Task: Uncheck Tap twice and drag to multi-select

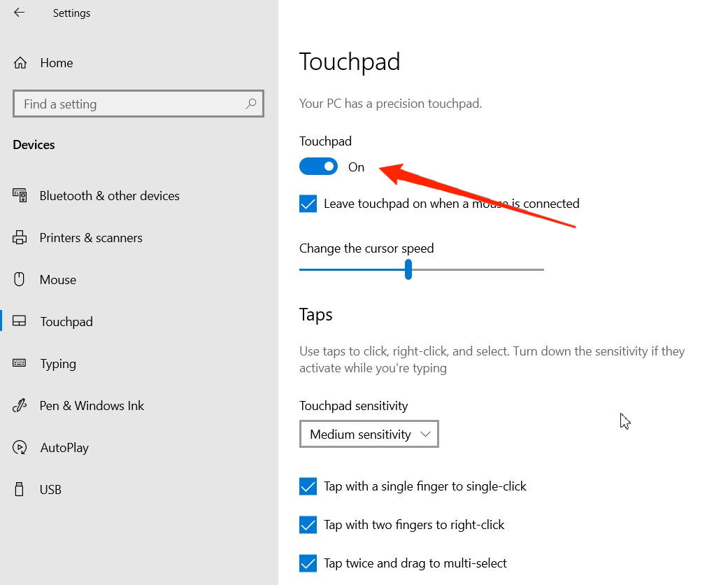Action: click(x=308, y=563)
